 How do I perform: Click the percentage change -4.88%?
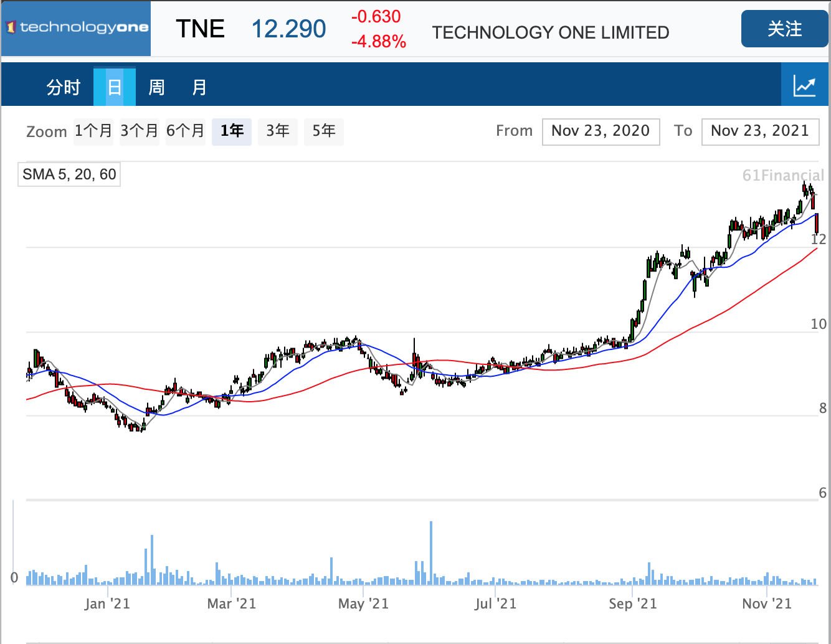tap(379, 42)
